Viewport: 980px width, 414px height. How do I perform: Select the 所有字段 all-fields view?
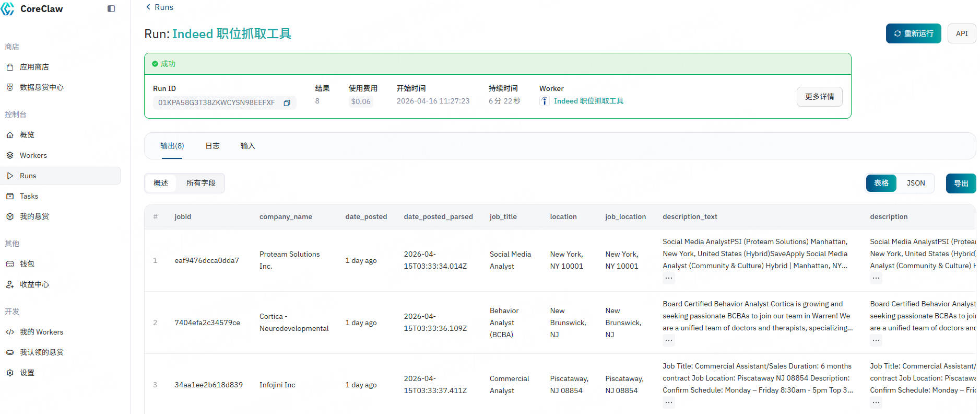tap(200, 183)
